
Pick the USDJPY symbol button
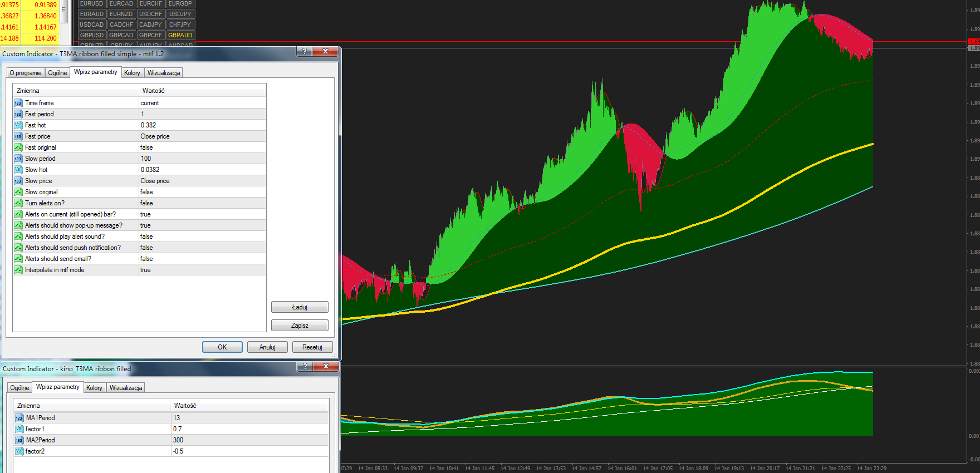(180, 14)
